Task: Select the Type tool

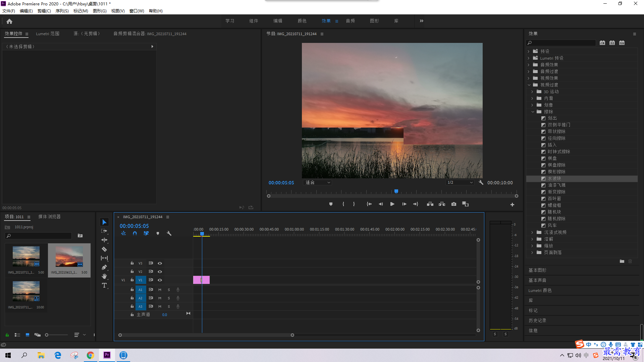Action: (104, 285)
